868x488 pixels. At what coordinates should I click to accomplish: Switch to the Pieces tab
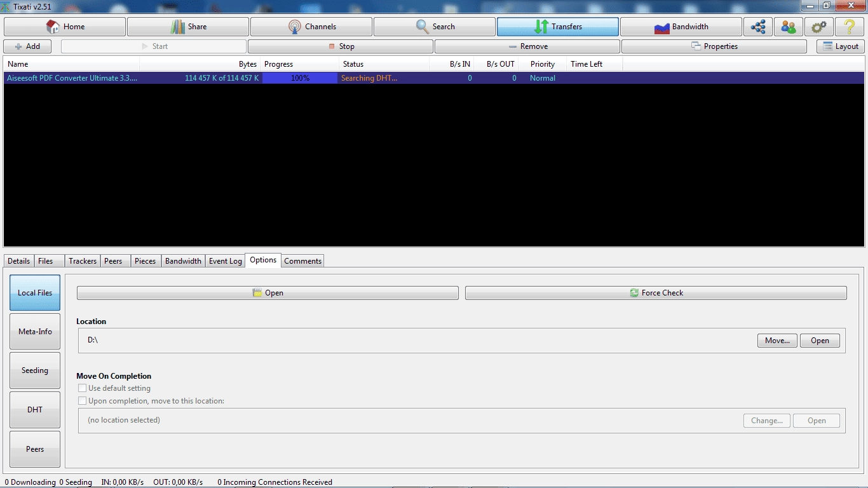[146, 261]
